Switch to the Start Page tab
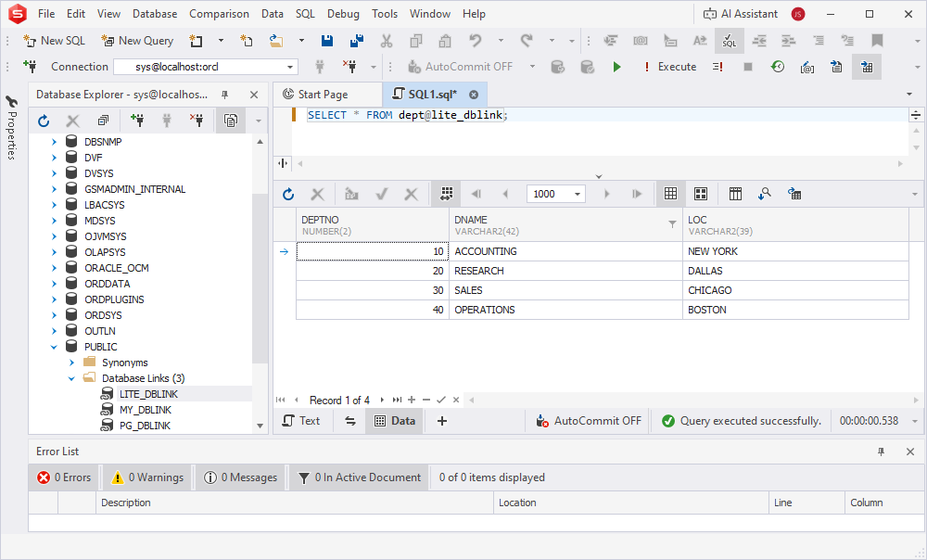The height and width of the screenshot is (560, 927). pyautogui.click(x=326, y=94)
